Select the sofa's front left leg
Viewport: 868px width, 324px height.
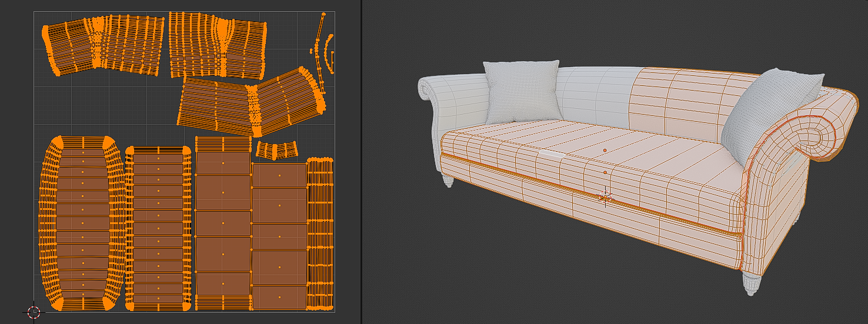[449, 180]
